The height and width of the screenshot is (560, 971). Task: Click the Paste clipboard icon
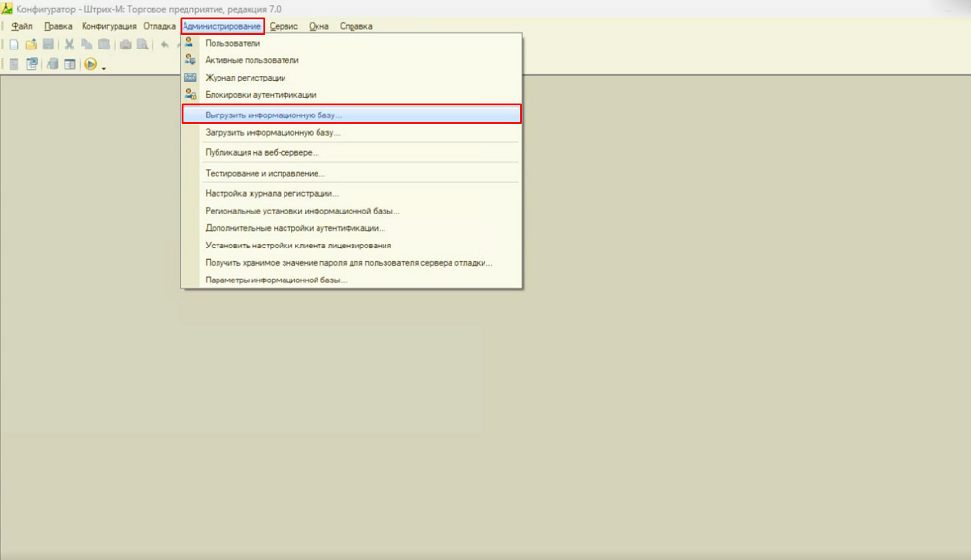pyautogui.click(x=104, y=45)
